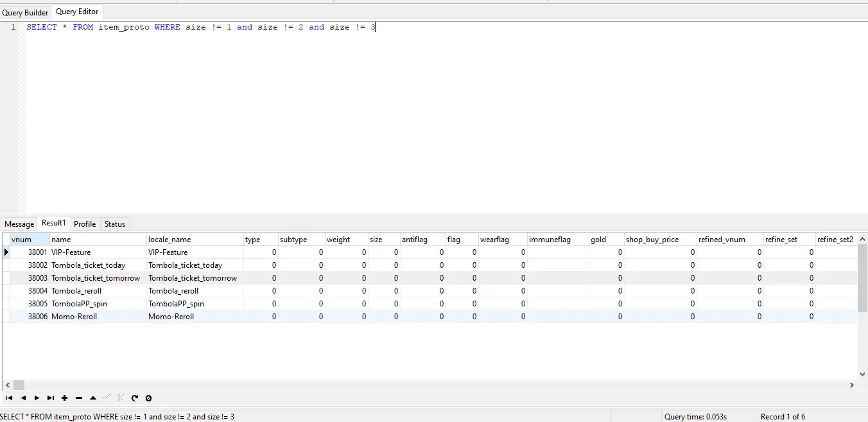Image resolution: width=868 pixels, height=422 pixels.
Task: Click the Record 1 of 6 status text
Action: pos(783,417)
